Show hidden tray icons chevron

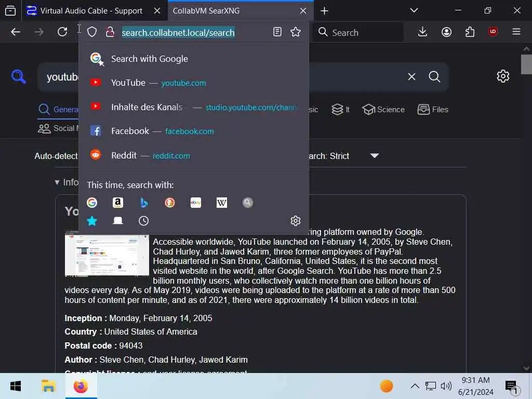[x=415, y=386]
